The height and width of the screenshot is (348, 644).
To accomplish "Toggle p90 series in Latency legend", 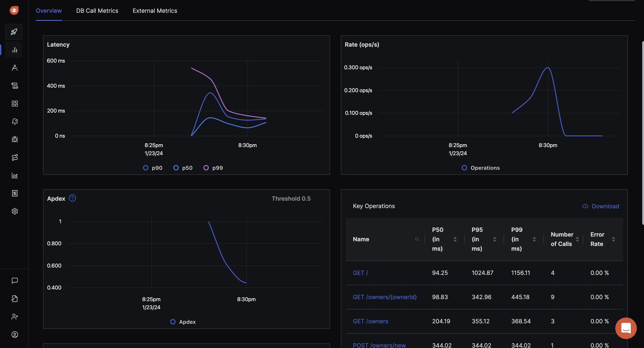I will click(x=152, y=168).
